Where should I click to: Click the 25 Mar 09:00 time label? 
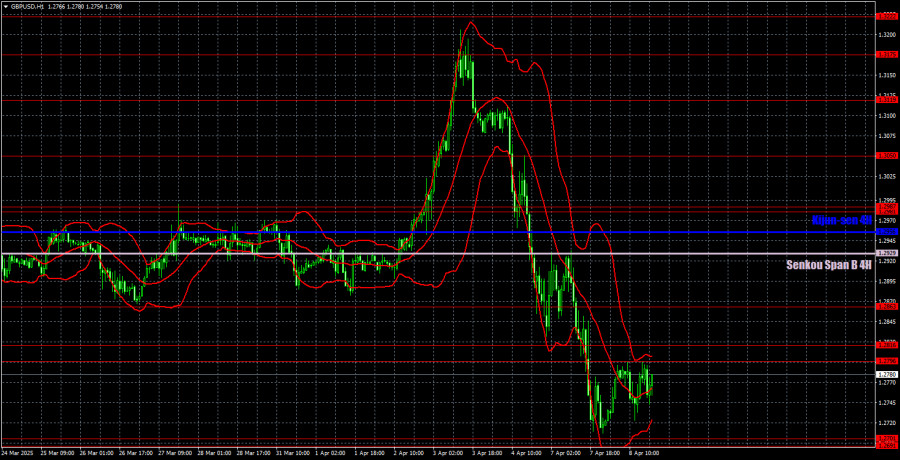[57, 453]
